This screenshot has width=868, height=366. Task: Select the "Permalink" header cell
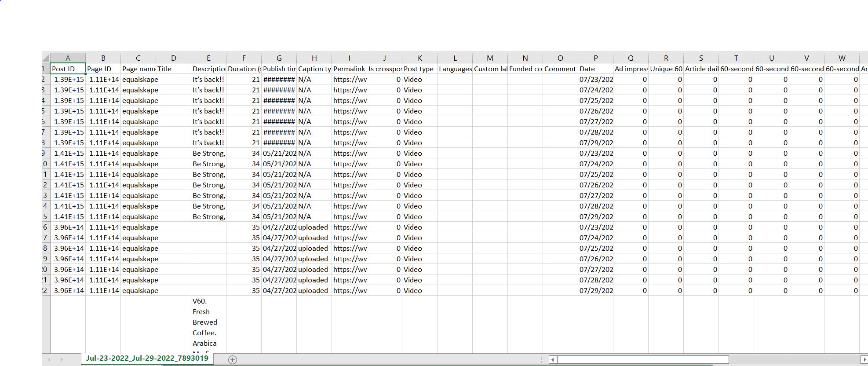(x=349, y=69)
